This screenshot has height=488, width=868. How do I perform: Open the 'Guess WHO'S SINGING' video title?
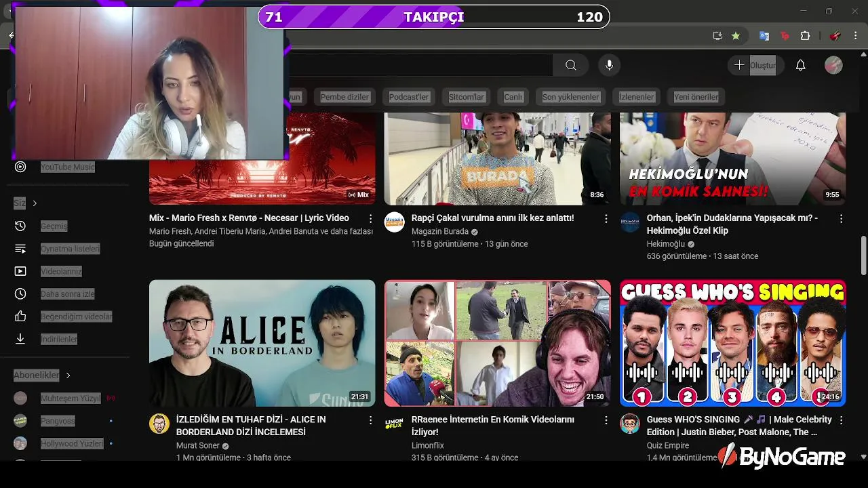click(x=739, y=426)
